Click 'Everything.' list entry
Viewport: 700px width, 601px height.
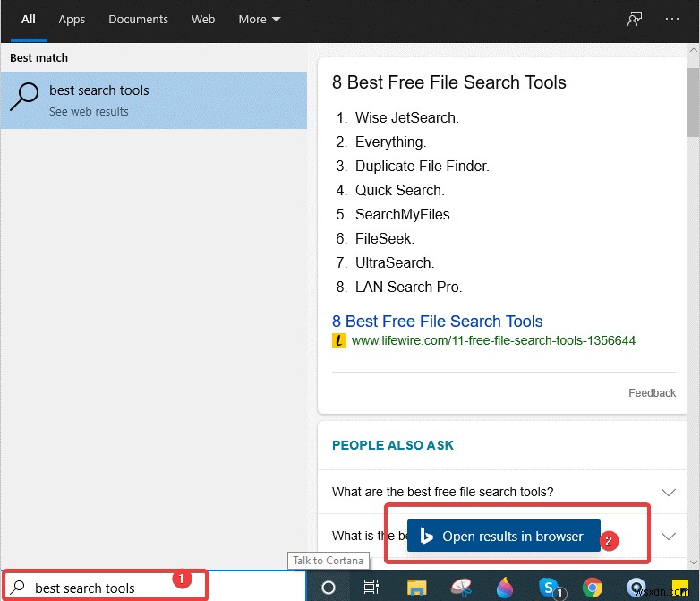[390, 142]
